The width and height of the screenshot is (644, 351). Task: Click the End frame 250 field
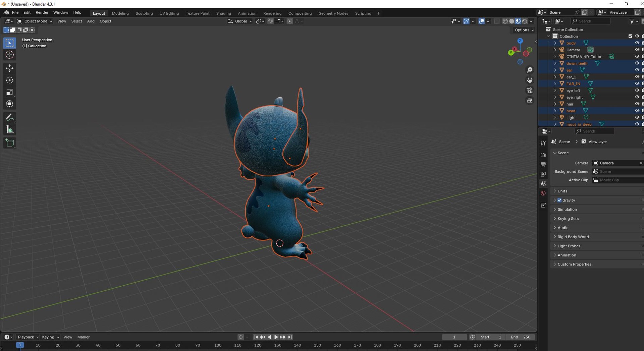[x=521, y=337]
